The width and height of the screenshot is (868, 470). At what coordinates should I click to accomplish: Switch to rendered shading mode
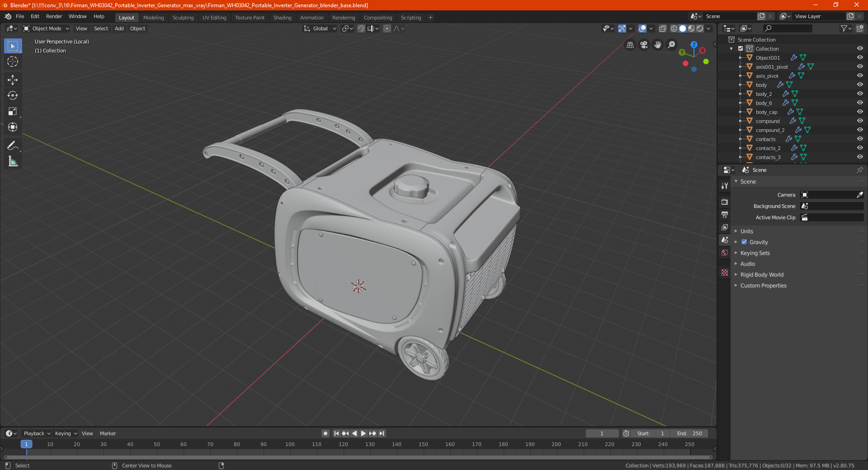[700, 28]
